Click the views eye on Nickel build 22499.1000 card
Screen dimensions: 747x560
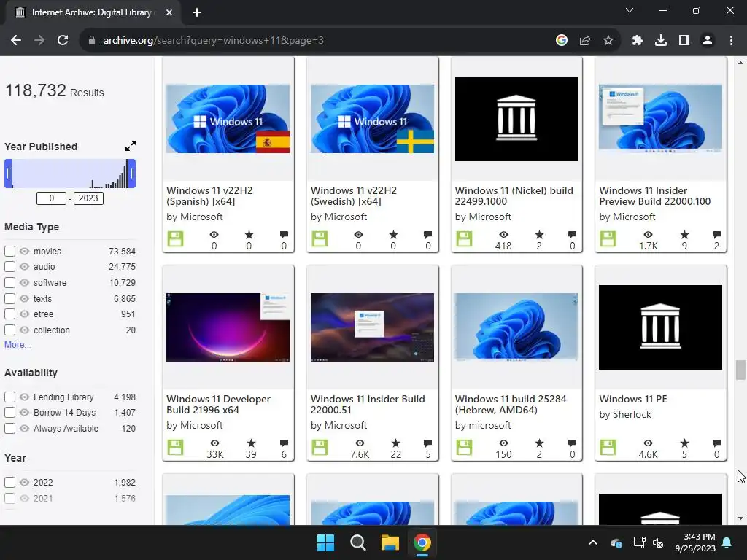(503, 234)
